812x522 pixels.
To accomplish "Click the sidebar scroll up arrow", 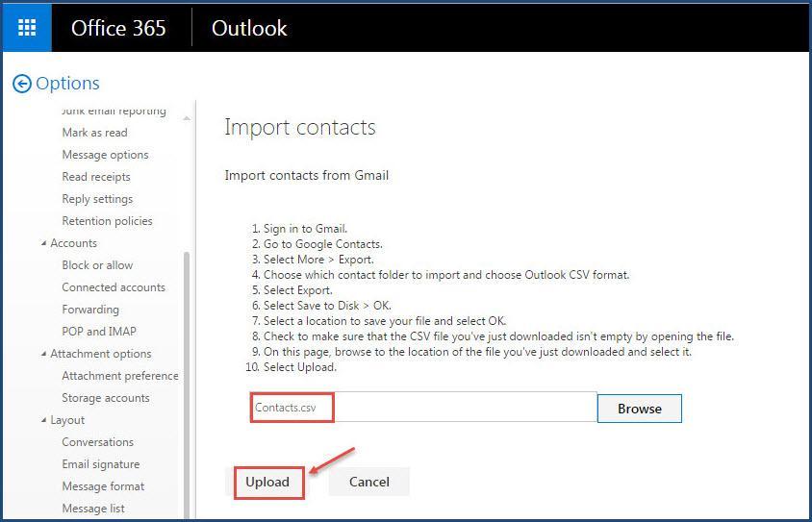I will pos(187,119).
